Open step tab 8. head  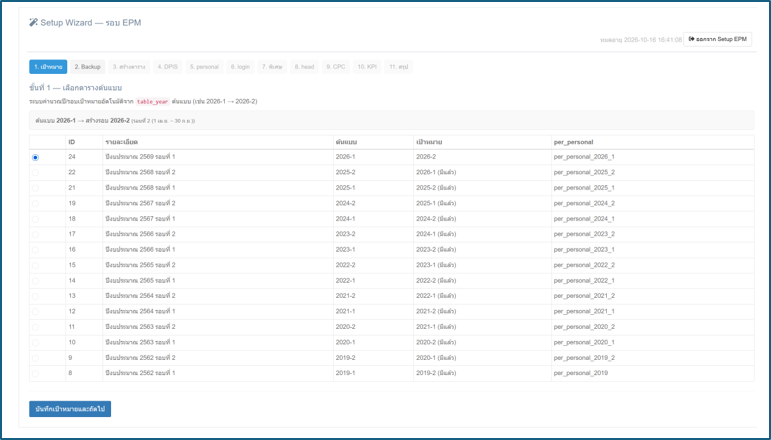tap(304, 67)
